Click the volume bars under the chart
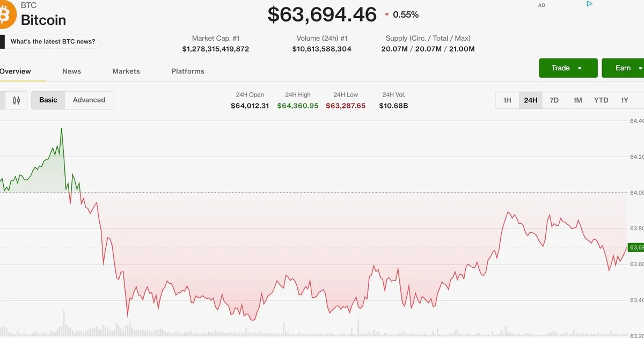 (x=314, y=328)
